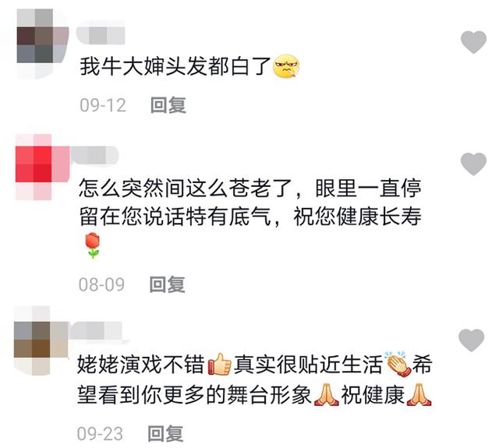Tap the clapping hands emoji
This screenshot has width=499, height=448.
coord(398,364)
